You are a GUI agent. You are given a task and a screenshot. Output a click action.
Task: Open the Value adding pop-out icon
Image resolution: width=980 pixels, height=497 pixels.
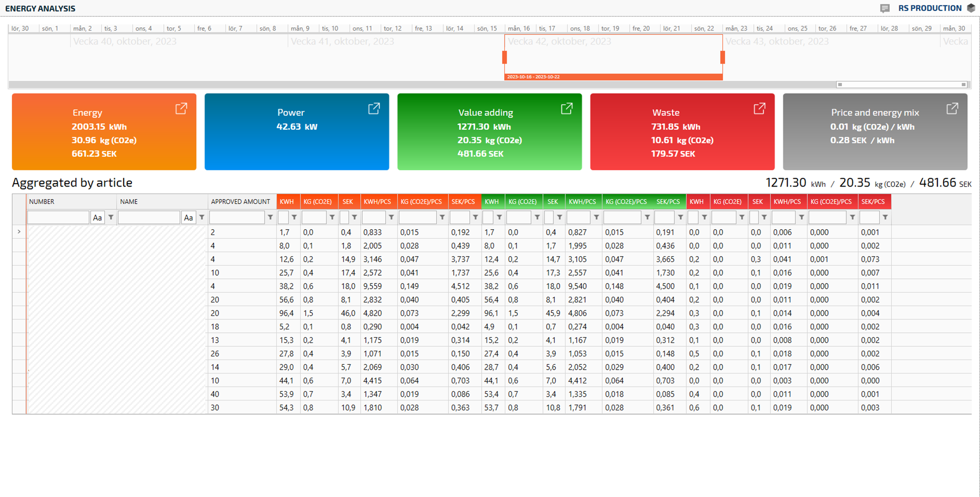(566, 109)
